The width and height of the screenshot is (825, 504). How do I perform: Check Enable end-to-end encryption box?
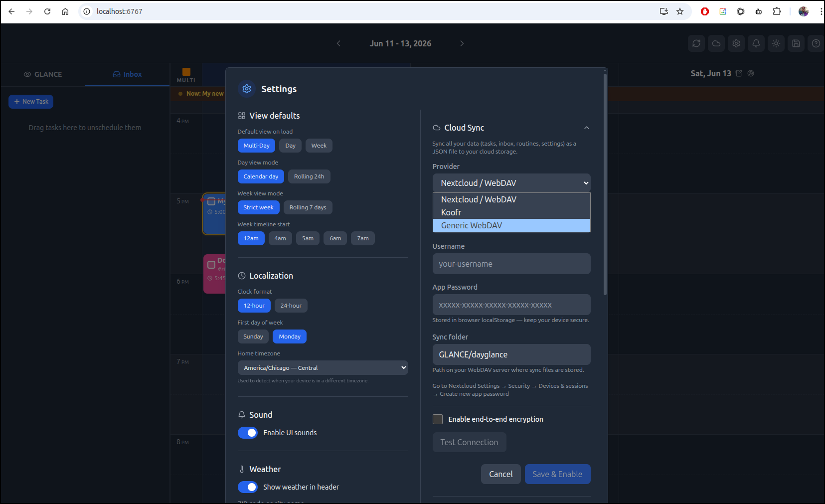tap(438, 419)
